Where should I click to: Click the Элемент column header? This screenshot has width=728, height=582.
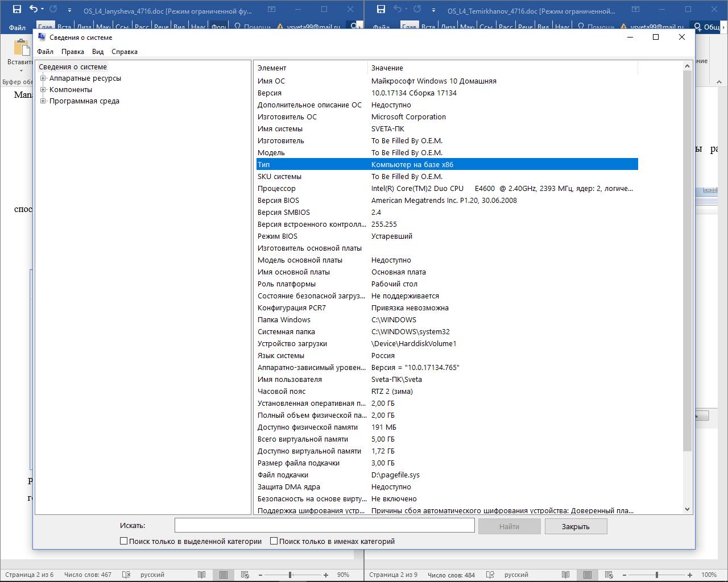click(311, 68)
